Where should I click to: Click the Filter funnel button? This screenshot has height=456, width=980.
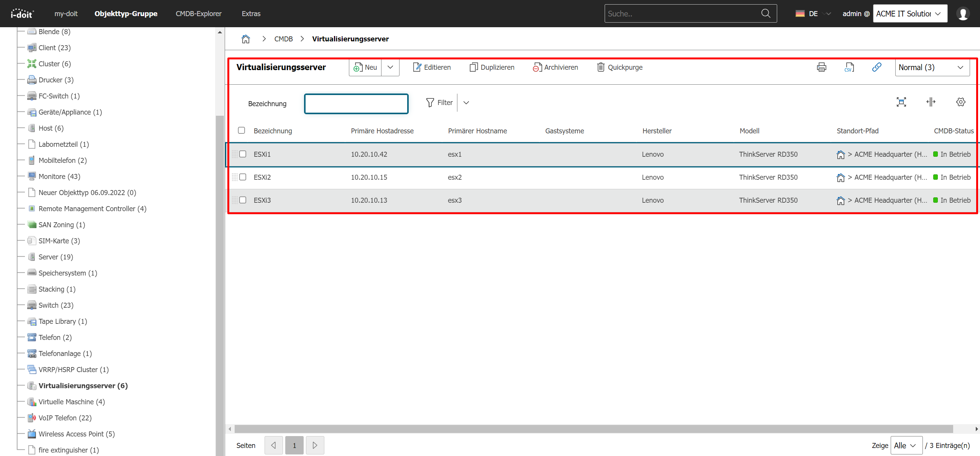point(439,103)
